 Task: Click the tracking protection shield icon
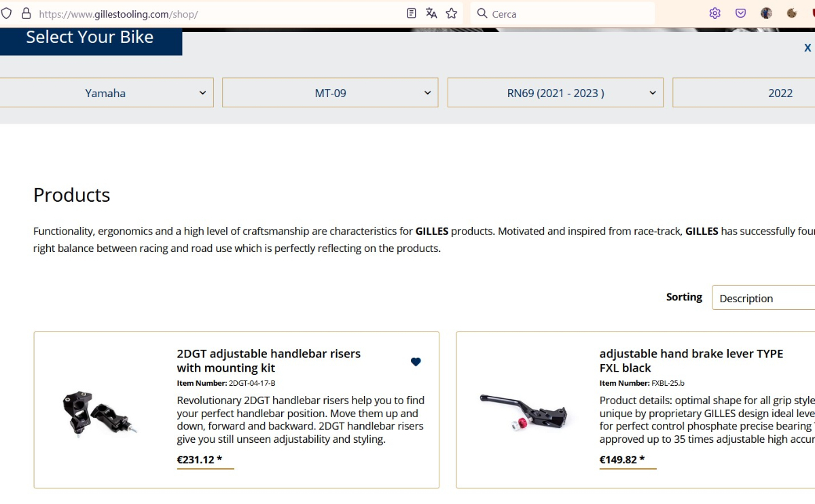[6, 14]
